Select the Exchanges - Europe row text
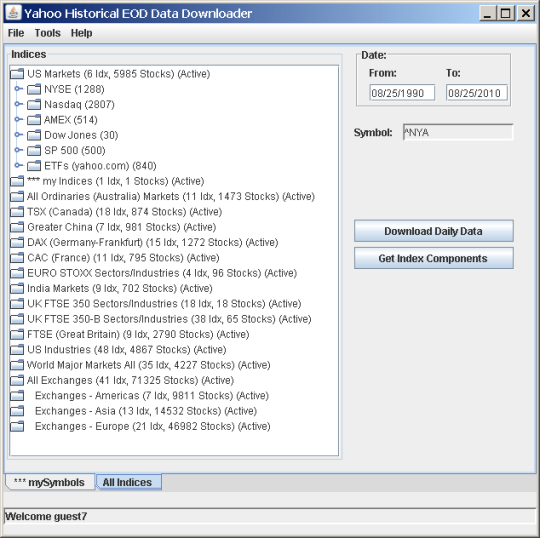540x538 pixels. (153, 426)
